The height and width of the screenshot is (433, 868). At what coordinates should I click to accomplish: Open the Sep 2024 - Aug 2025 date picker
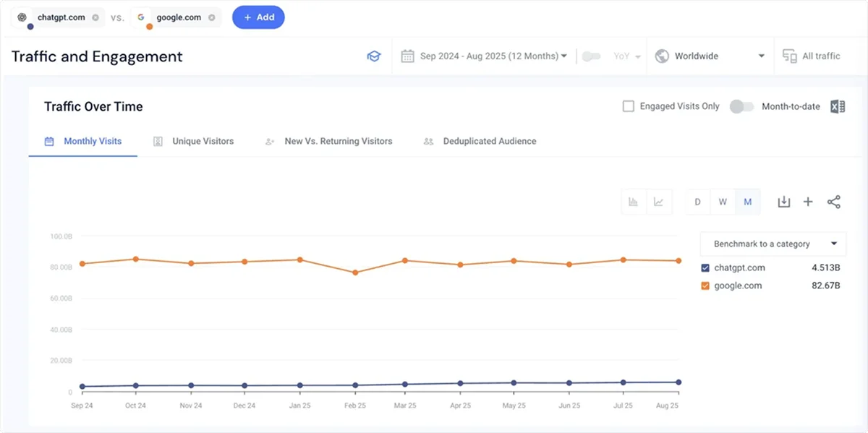tap(485, 56)
